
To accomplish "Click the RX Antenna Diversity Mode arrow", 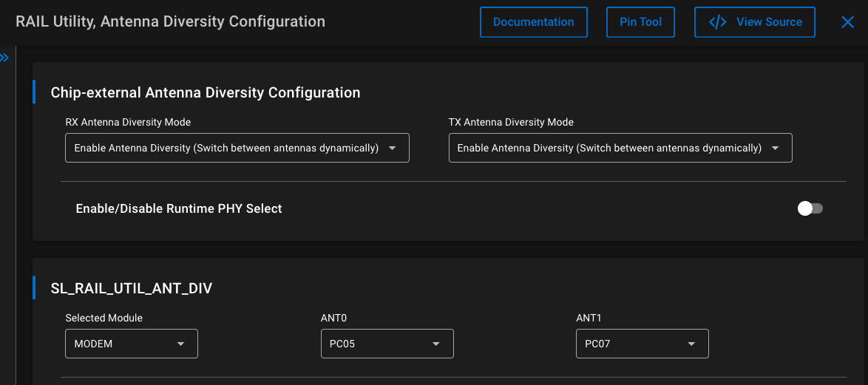I will 393,148.
